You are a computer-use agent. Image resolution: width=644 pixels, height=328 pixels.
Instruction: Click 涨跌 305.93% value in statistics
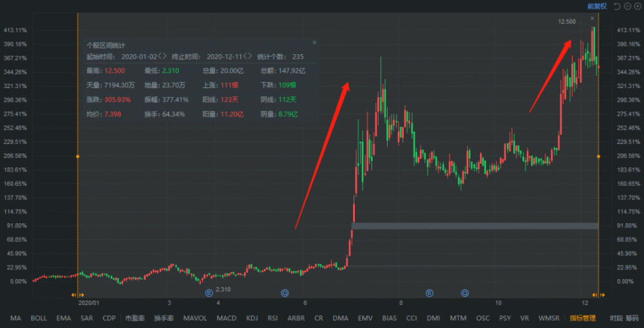[x=117, y=100]
